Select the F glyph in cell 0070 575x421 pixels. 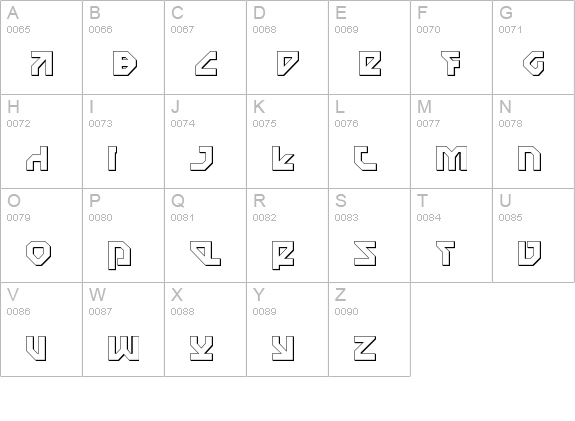point(451,63)
